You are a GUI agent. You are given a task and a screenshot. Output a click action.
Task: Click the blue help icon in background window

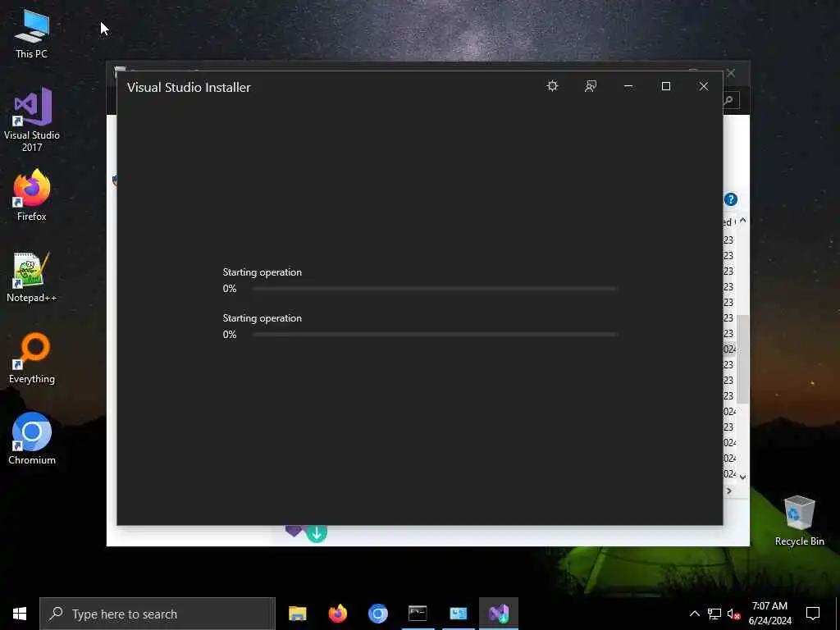[731, 199]
